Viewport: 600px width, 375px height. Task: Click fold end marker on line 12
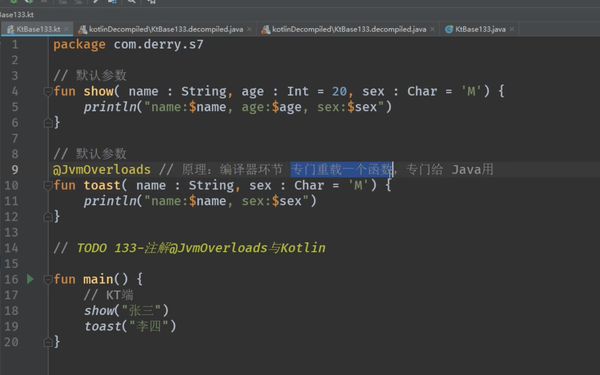[x=48, y=217]
